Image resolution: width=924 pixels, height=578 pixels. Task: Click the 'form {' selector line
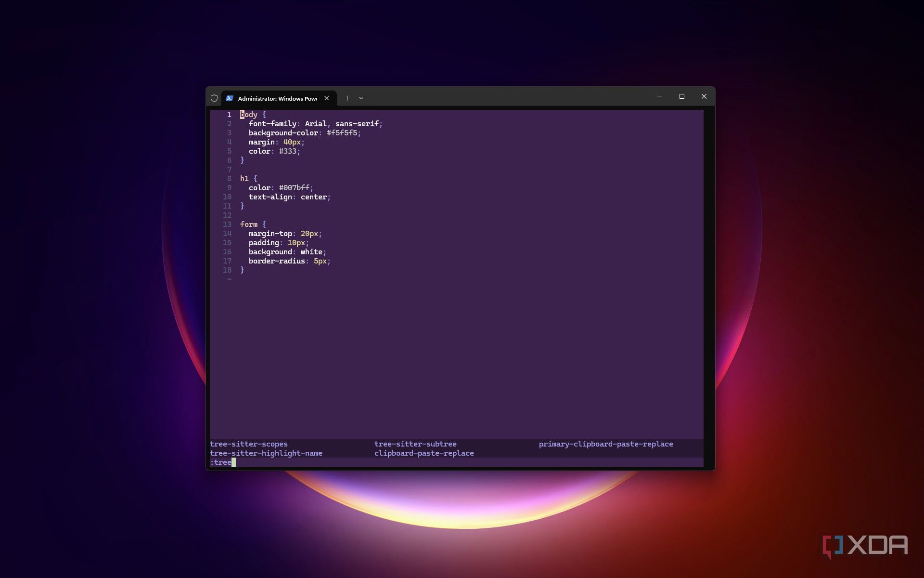(x=253, y=224)
